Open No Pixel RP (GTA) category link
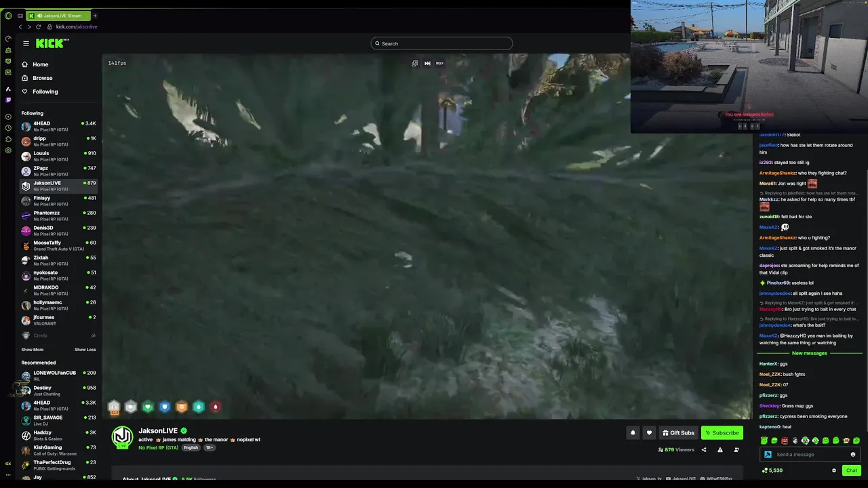The image size is (868, 488). click(159, 447)
